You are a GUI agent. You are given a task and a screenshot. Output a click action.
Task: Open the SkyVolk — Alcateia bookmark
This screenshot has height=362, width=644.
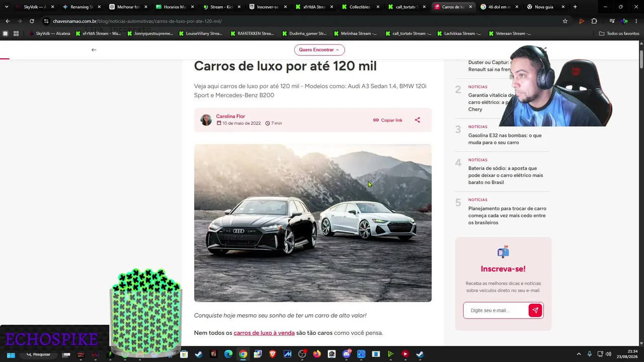(49, 34)
